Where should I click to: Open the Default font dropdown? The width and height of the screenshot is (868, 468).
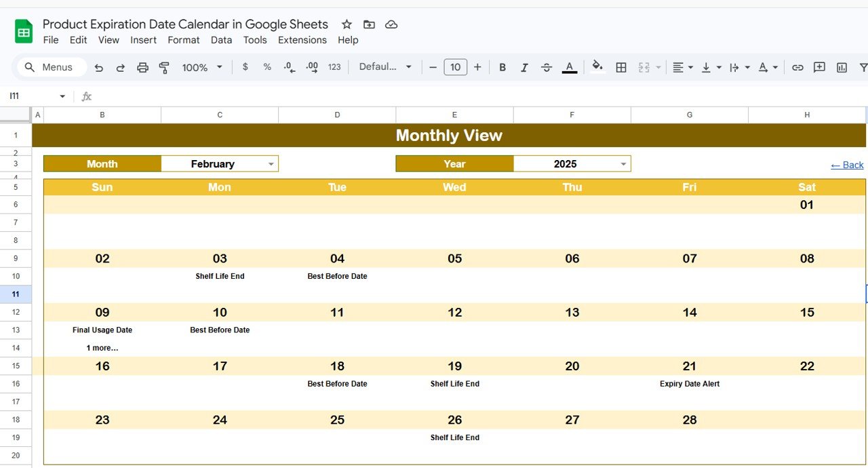[x=385, y=67]
